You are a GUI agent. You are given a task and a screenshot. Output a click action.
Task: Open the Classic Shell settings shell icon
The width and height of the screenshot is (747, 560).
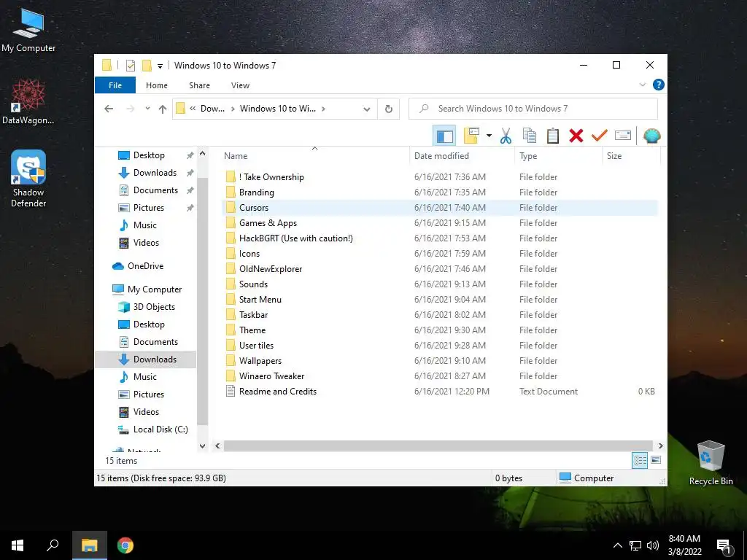(651, 136)
